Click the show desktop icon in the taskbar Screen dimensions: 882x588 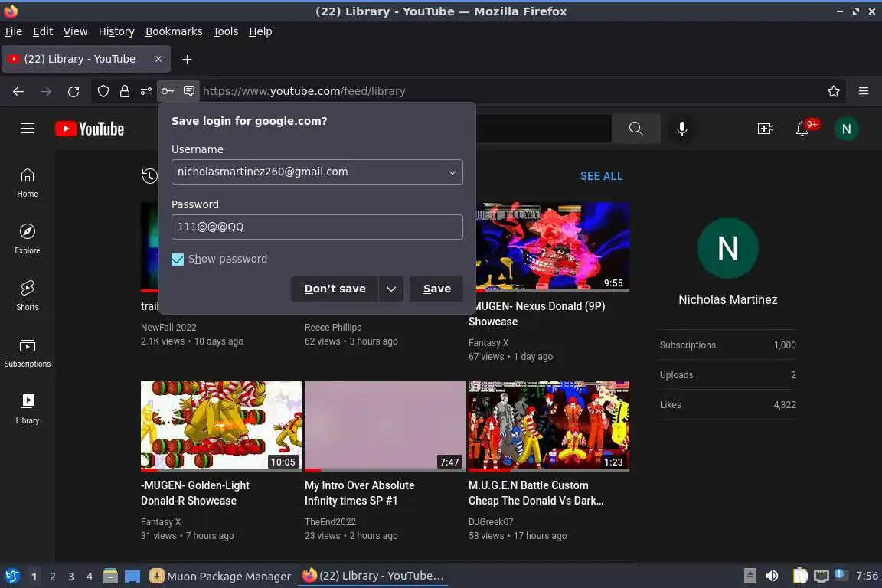pyautogui.click(x=132, y=576)
